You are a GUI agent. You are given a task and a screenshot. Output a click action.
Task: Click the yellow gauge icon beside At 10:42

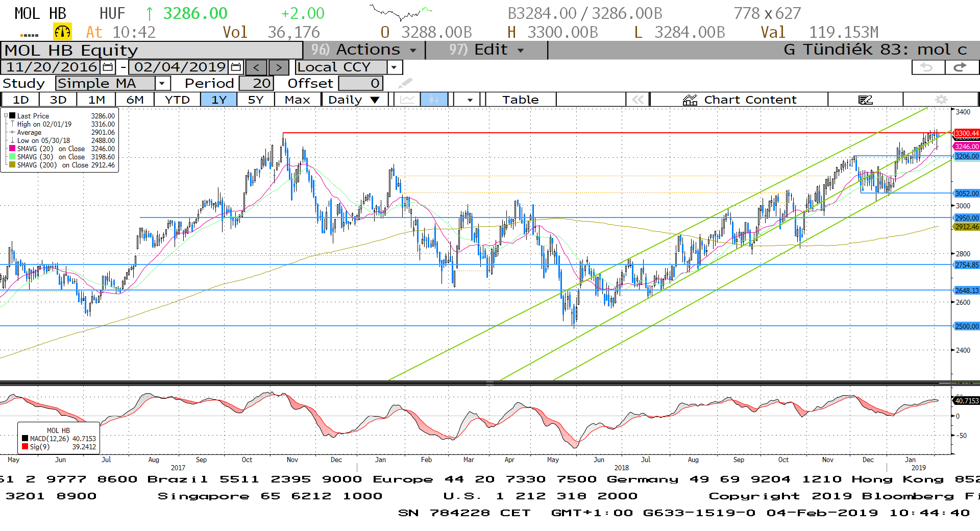pos(62,32)
